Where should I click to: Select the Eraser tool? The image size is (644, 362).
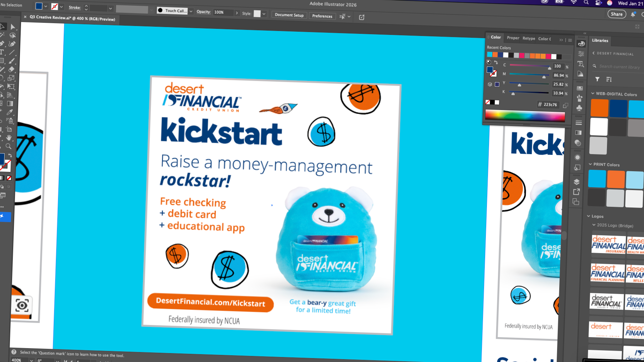pos(11,69)
